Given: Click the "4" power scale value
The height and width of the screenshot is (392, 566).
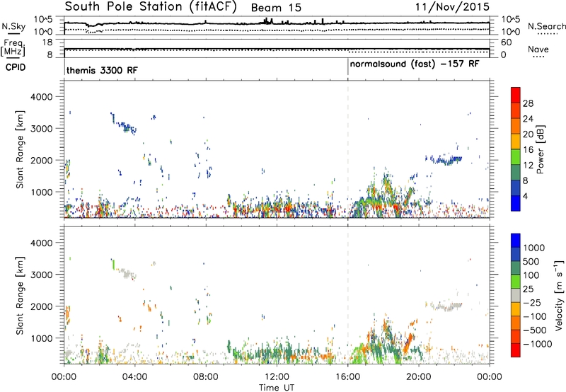Looking at the screenshot, I should pyautogui.click(x=526, y=197).
